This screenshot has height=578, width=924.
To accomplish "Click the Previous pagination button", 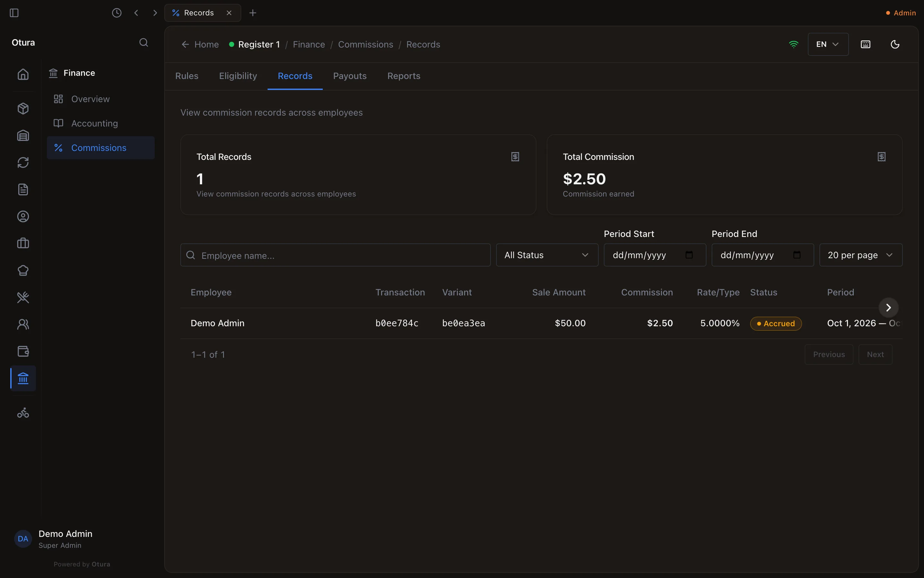I will (829, 355).
